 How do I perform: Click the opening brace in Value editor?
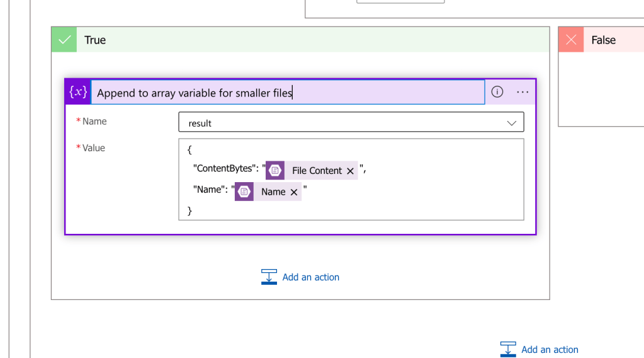point(189,149)
